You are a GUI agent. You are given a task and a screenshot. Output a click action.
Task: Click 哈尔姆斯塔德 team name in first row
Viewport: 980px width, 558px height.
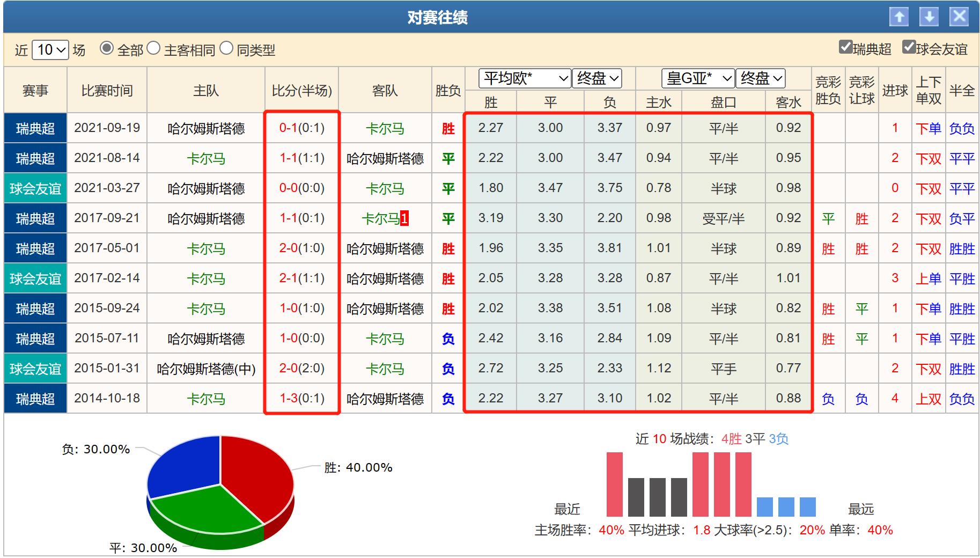(205, 128)
